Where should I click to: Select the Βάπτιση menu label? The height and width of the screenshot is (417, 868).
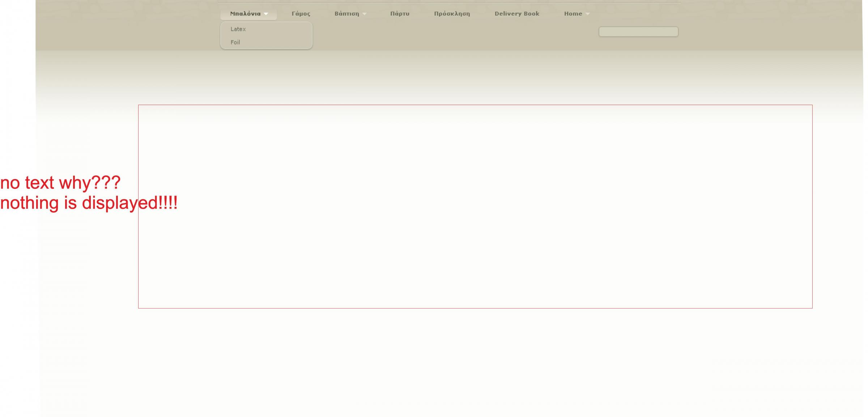[346, 14]
